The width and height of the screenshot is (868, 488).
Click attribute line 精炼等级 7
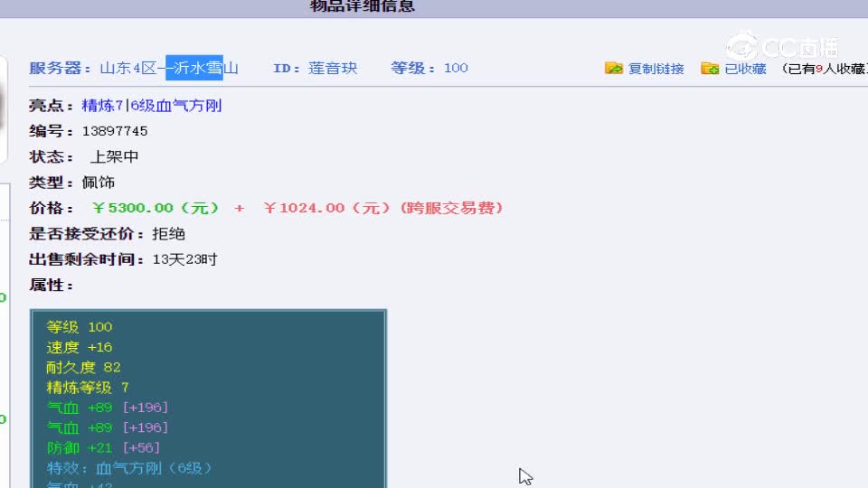[88, 388]
